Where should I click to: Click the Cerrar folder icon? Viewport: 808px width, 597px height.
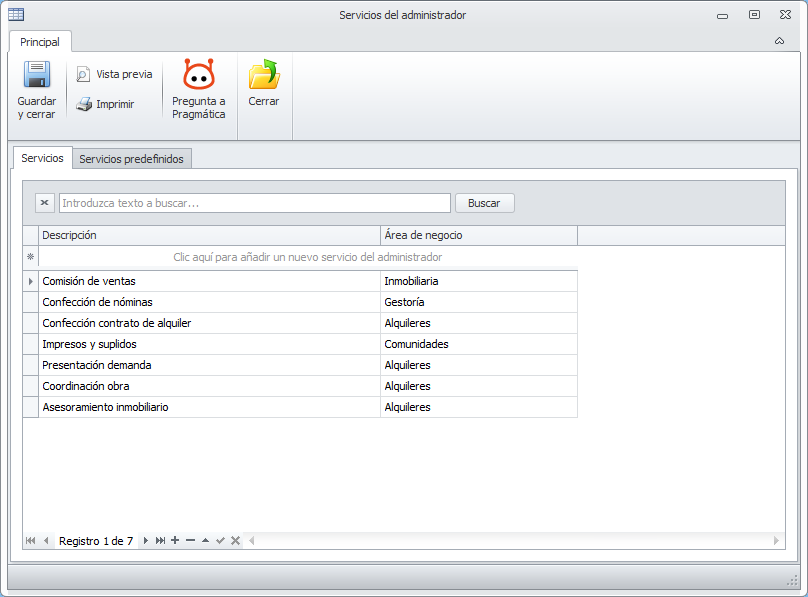pos(264,75)
